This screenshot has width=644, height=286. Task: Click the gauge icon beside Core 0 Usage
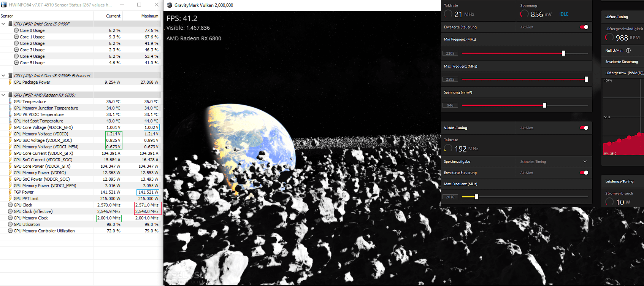[16, 30]
